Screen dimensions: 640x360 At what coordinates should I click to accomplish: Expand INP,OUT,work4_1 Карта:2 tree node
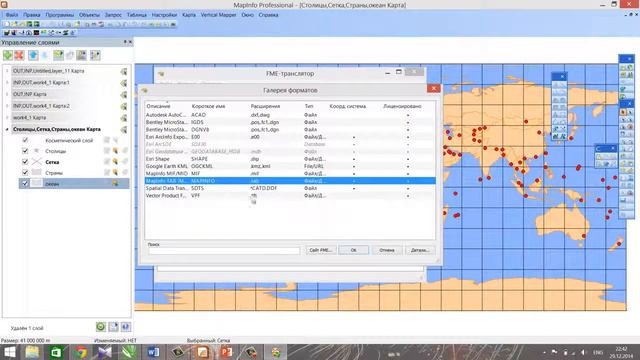7,106
